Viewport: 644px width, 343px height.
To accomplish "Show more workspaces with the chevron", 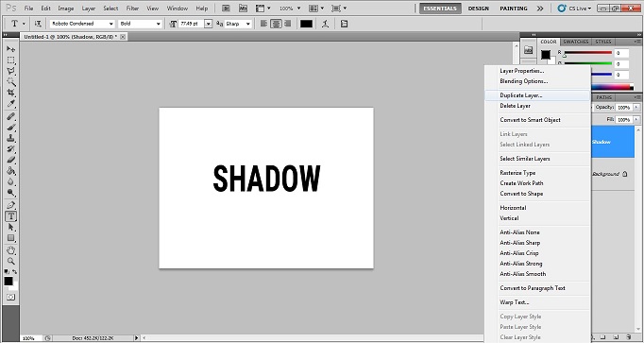I will (x=540, y=9).
